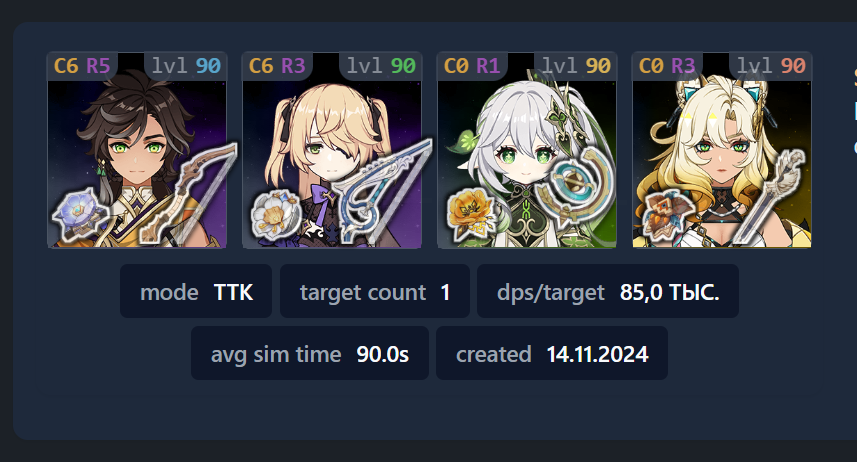Click the golden flower artifact icon

pyautogui.click(x=471, y=214)
